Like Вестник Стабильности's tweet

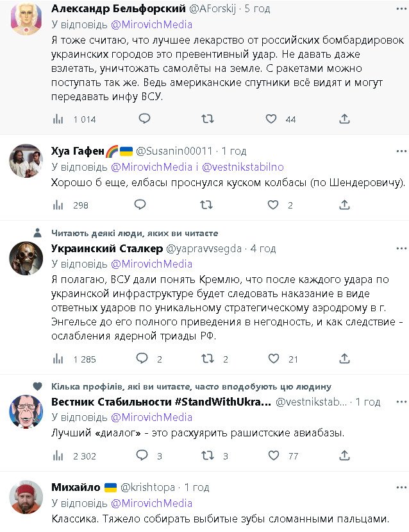(x=273, y=456)
